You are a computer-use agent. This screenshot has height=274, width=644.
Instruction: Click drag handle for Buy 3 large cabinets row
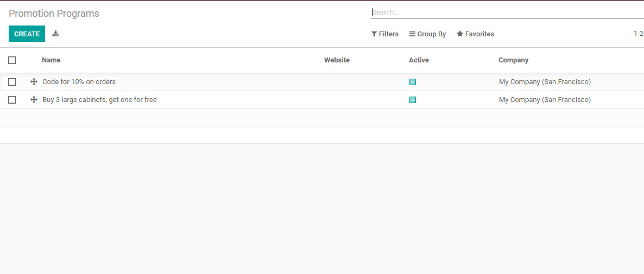(34, 100)
